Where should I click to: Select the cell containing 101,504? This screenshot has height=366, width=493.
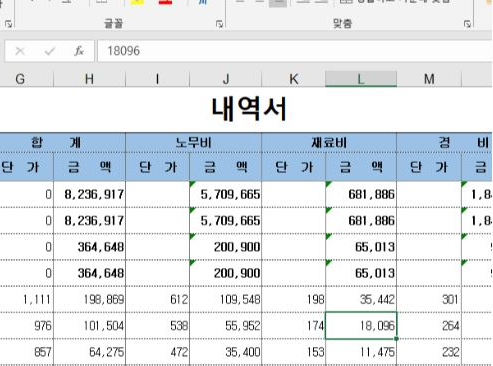[x=89, y=326]
